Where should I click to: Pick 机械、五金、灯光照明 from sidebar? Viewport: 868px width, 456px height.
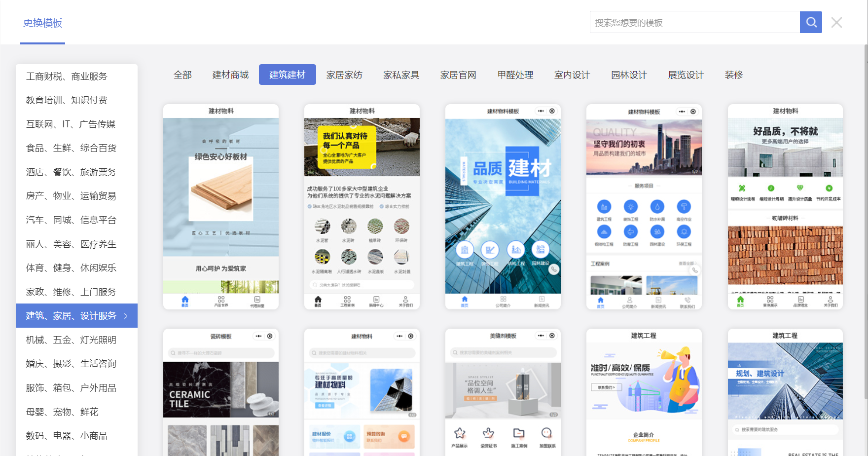tap(71, 340)
